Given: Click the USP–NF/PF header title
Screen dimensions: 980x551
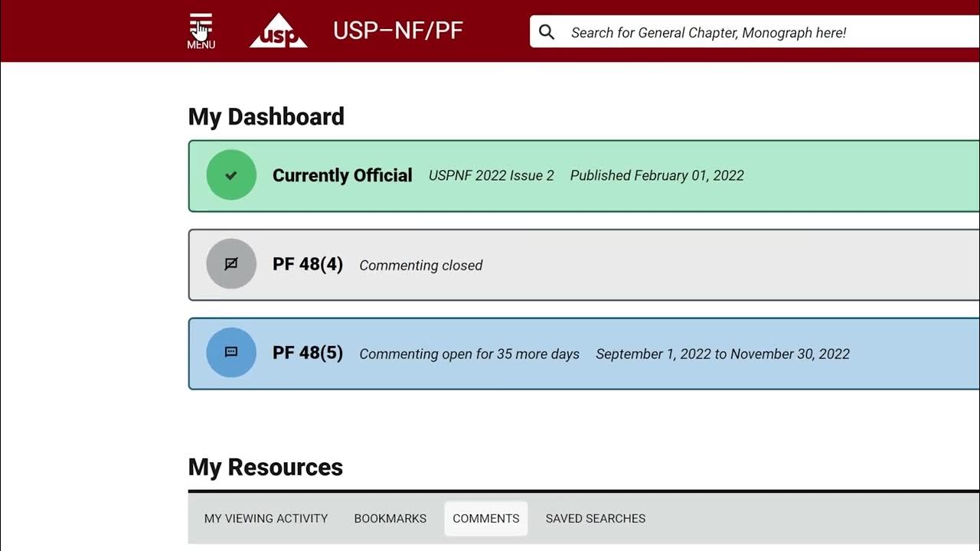Looking at the screenshot, I should click(397, 31).
